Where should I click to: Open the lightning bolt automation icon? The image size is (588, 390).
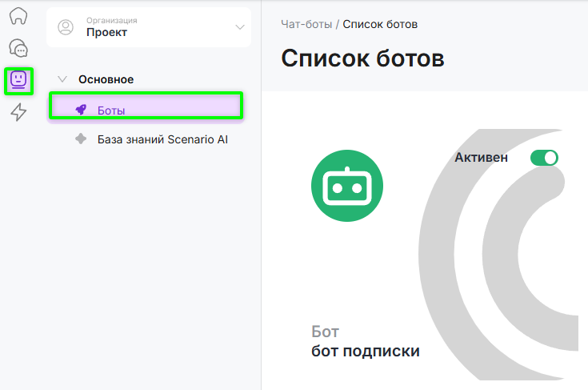[18, 112]
